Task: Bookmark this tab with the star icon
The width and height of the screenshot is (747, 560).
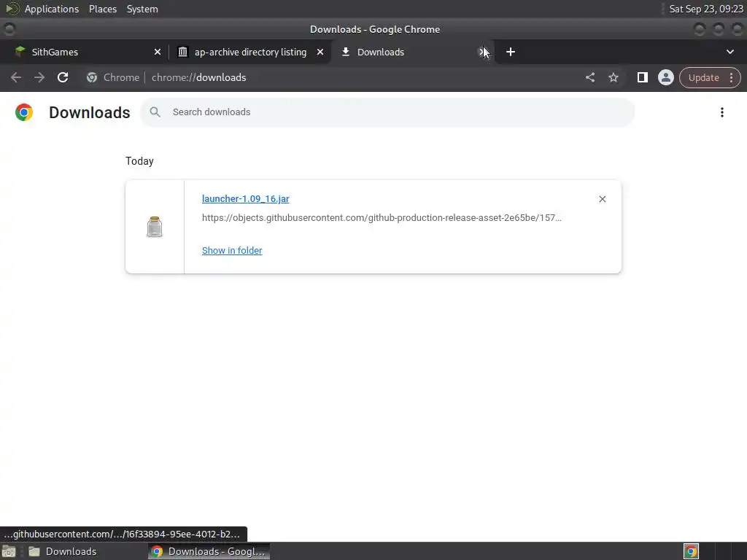Action: click(613, 77)
